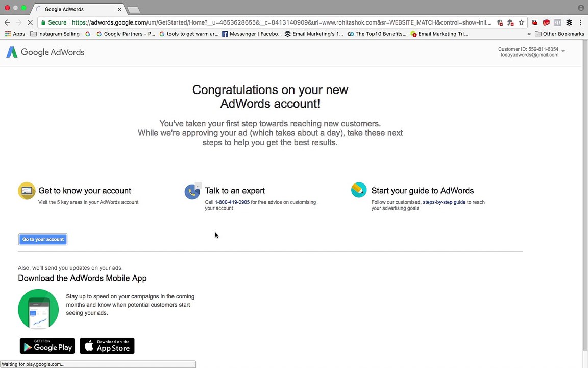Click the Download the AdWords Mobile App heading

[x=82, y=278]
